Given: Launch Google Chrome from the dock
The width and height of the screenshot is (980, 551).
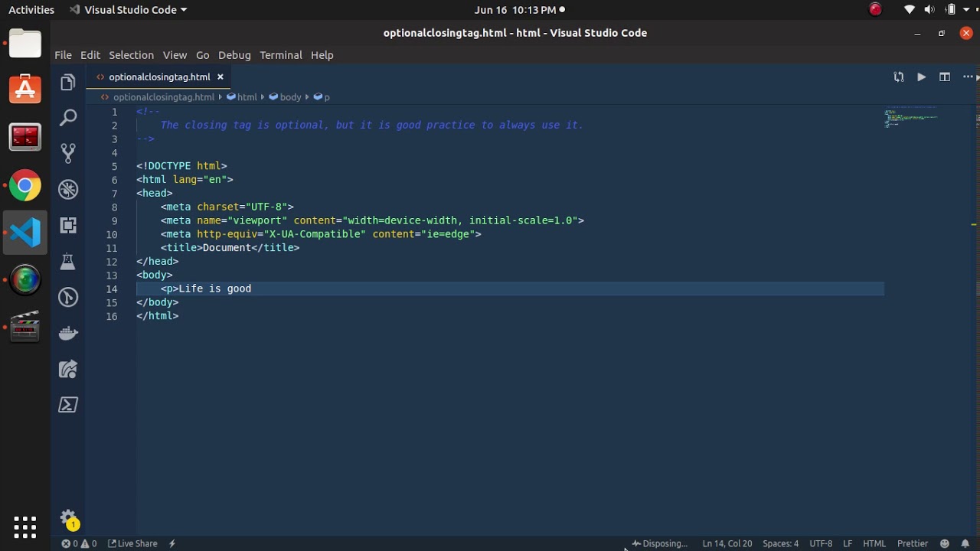Looking at the screenshot, I should coord(25,186).
